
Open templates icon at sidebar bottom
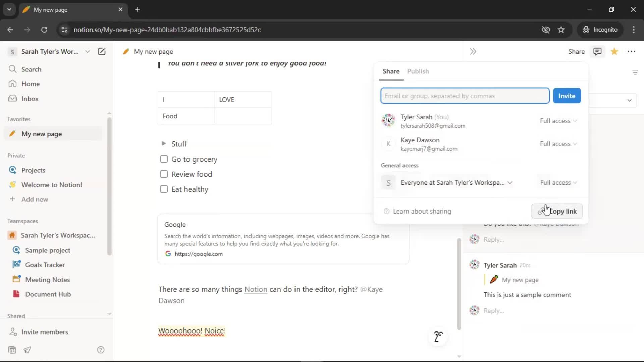(12, 350)
